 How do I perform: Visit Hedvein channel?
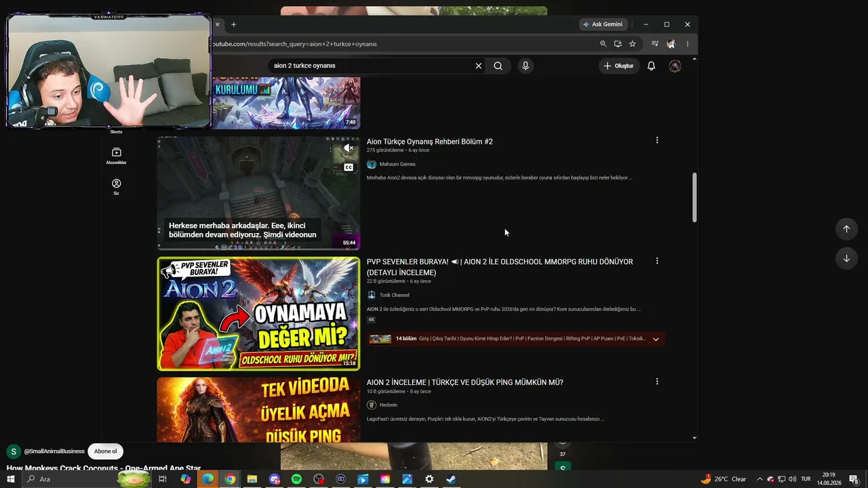pyautogui.click(x=389, y=405)
